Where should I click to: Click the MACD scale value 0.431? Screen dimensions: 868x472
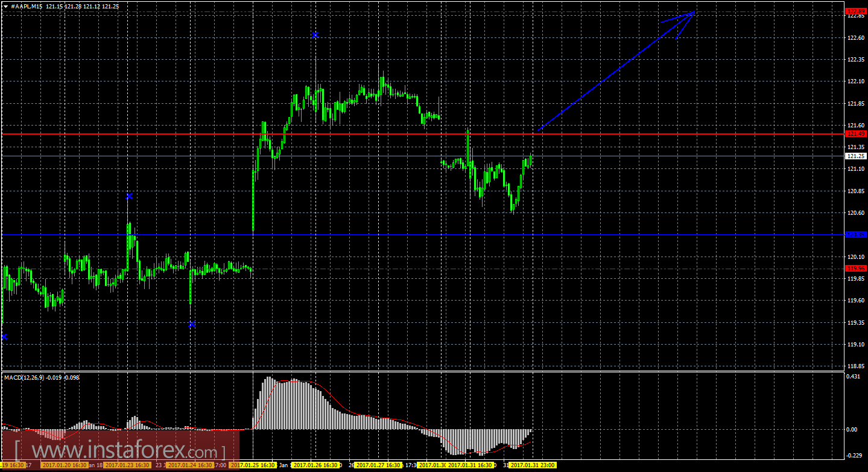(854, 377)
